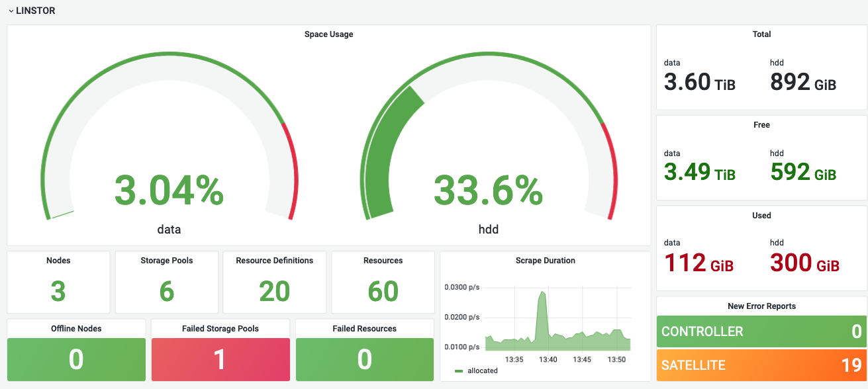Open the Nodes panel title
Image resolution: width=868 pixels, height=389 pixels.
[58, 261]
